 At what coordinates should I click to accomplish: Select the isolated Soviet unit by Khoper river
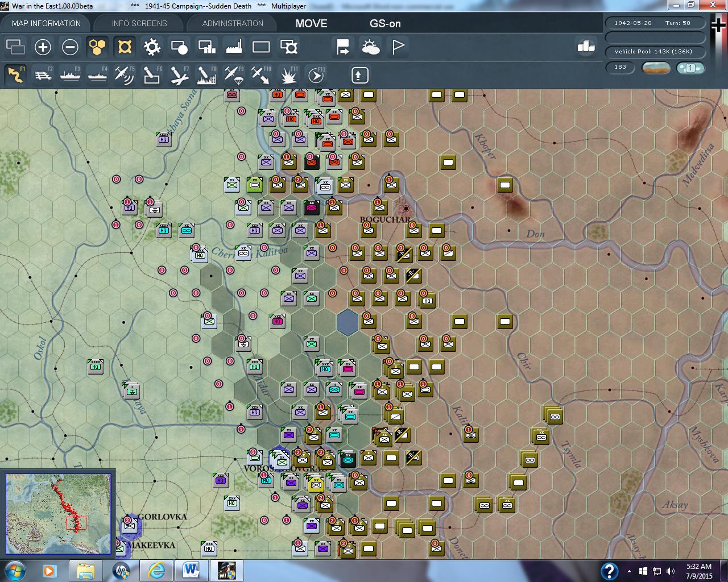pyautogui.click(x=505, y=185)
